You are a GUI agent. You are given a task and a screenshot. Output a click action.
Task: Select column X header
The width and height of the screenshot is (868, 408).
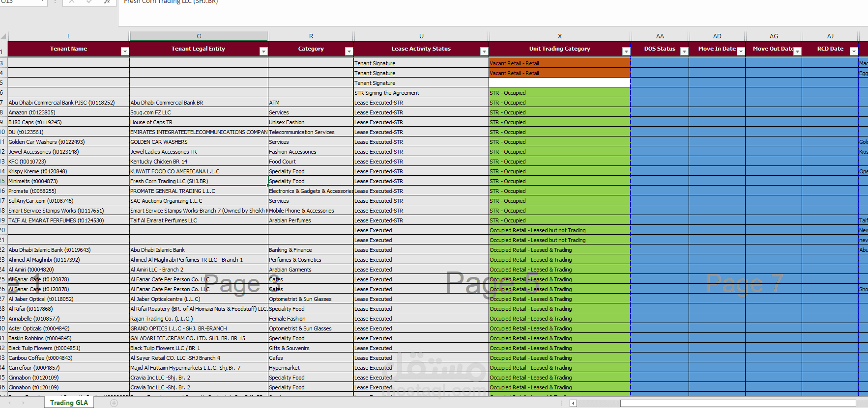560,36
